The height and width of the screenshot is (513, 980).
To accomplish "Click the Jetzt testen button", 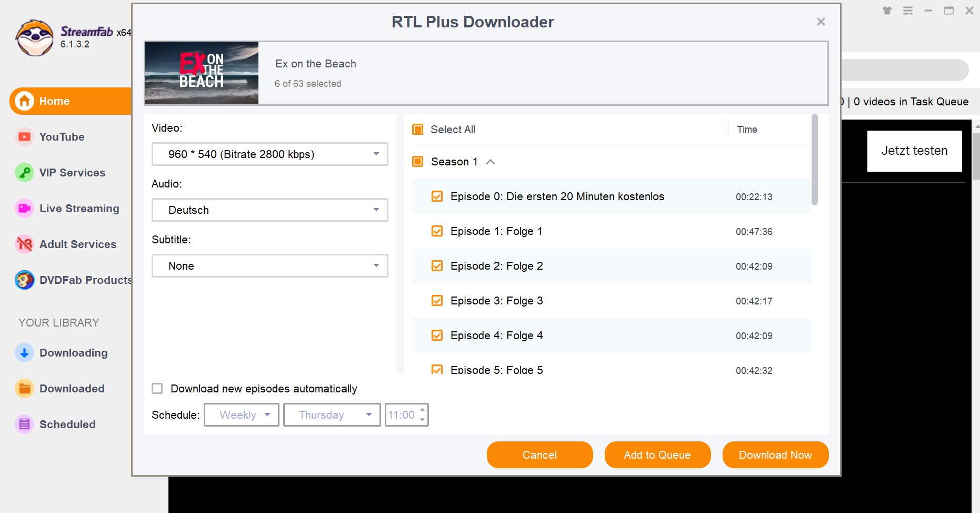I will [915, 151].
